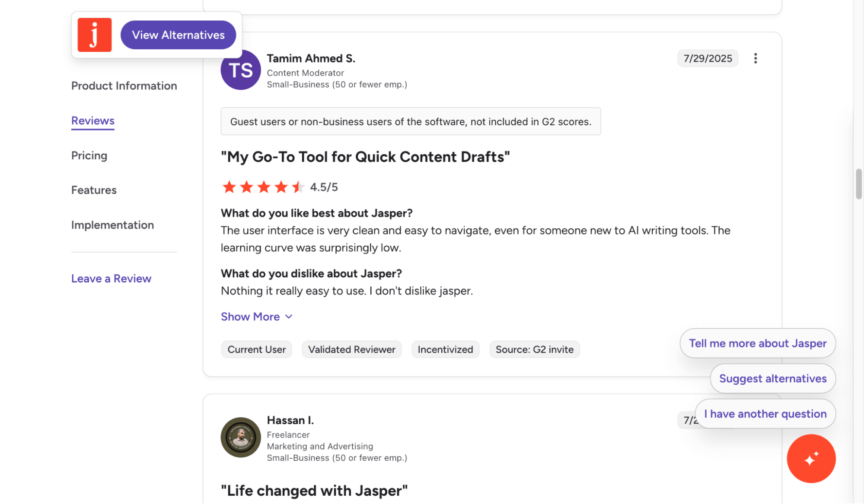Click title Life changed with Jasper
Viewport: 864px width, 504px height.
(x=314, y=491)
